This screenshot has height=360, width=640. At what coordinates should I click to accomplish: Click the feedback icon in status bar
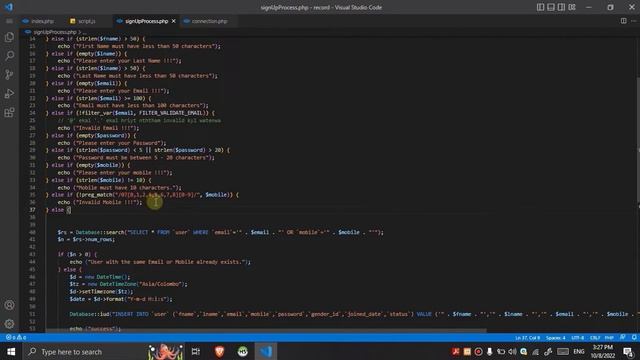pyautogui.click(x=622, y=338)
